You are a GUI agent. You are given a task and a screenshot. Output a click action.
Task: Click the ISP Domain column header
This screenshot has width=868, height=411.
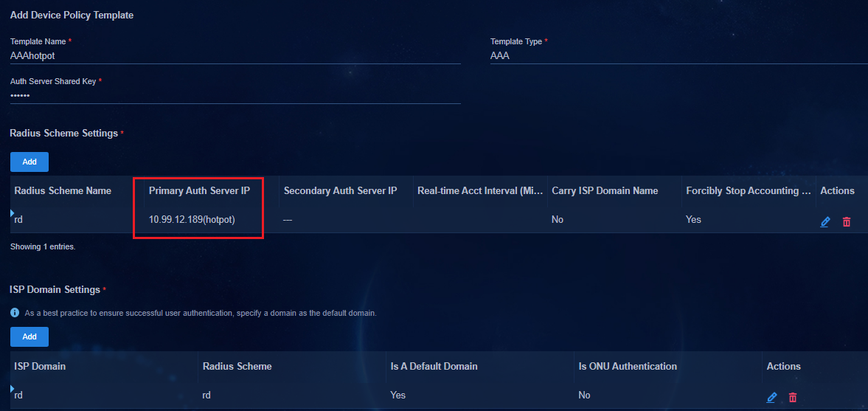[x=40, y=366]
